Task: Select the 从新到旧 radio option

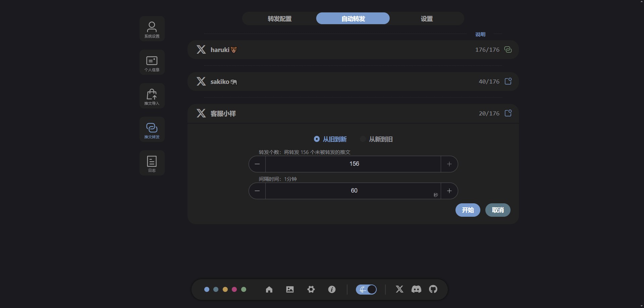Action: 363,139
